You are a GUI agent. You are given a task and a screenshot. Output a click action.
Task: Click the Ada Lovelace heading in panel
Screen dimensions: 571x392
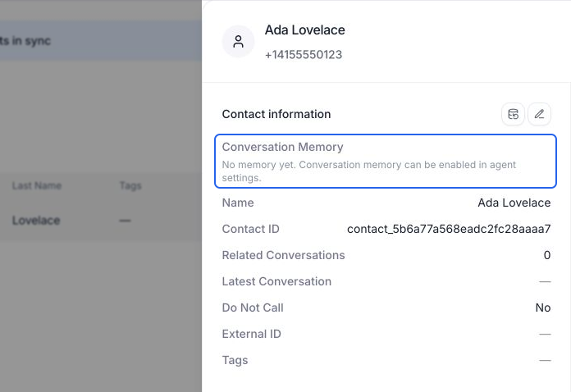click(x=305, y=30)
